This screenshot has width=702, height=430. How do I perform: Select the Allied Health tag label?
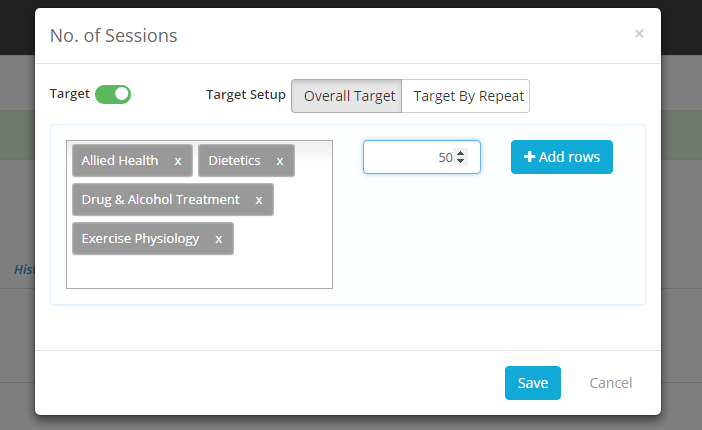click(120, 161)
